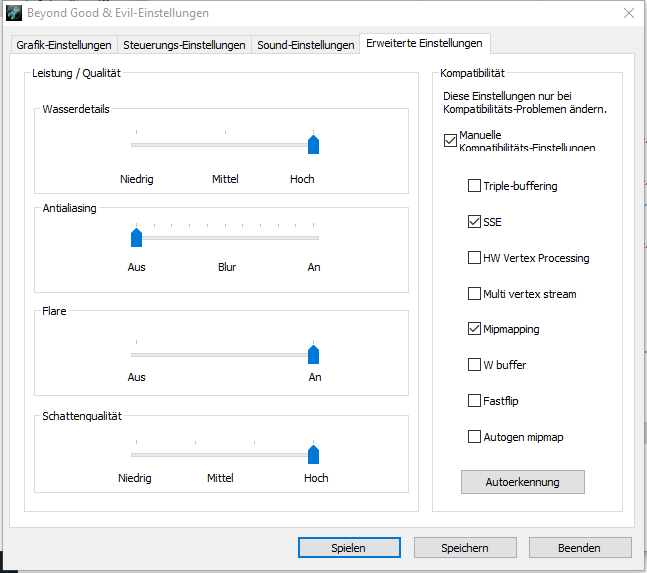Click the An label under Antialiasing
Screen dimensions: 647x573
coord(314,267)
